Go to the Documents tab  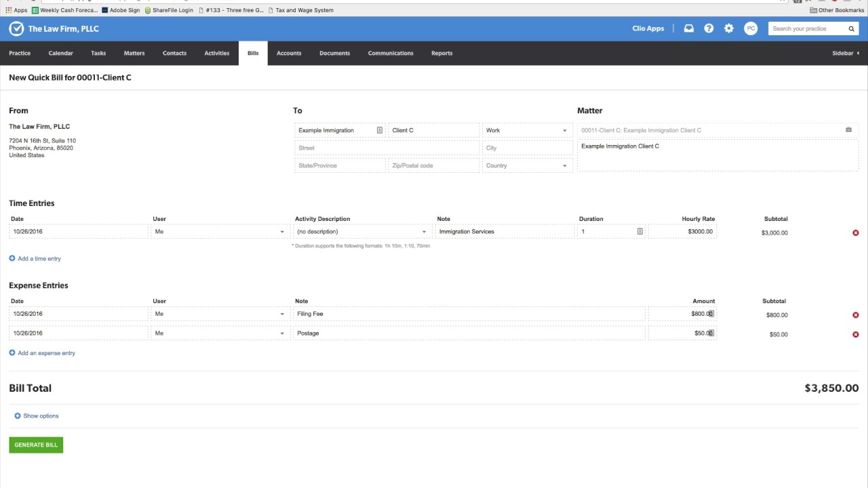pos(335,53)
